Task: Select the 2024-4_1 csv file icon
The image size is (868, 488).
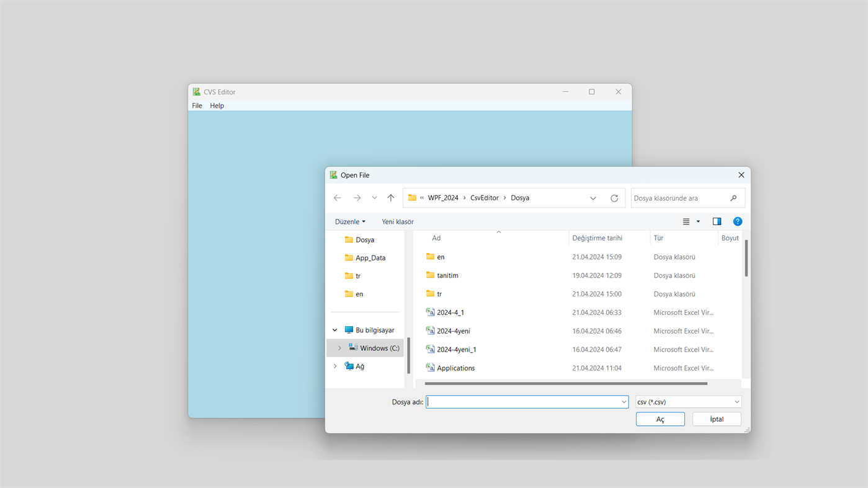Action: pyautogui.click(x=430, y=312)
